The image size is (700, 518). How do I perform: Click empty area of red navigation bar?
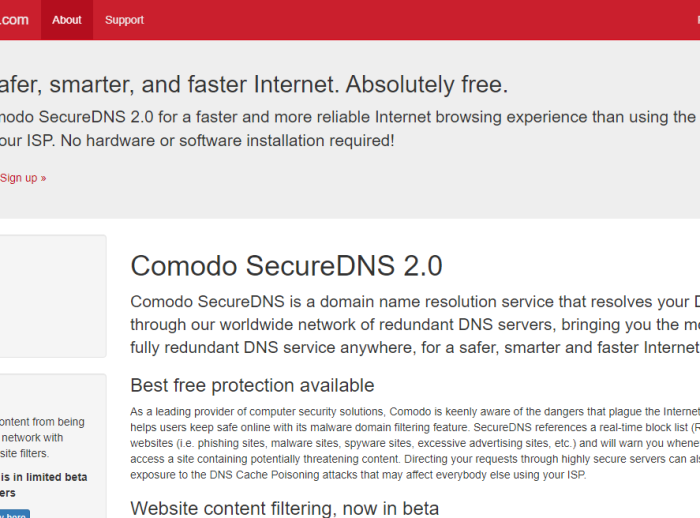click(402, 20)
